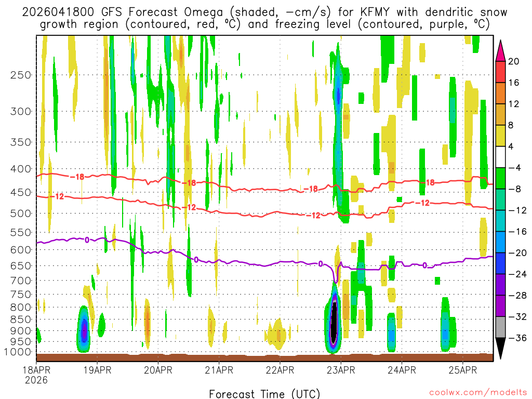The width and height of the screenshot is (532, 399).
Task: Select the 25APR date label on the time axis
Action: tap(463, 370)
